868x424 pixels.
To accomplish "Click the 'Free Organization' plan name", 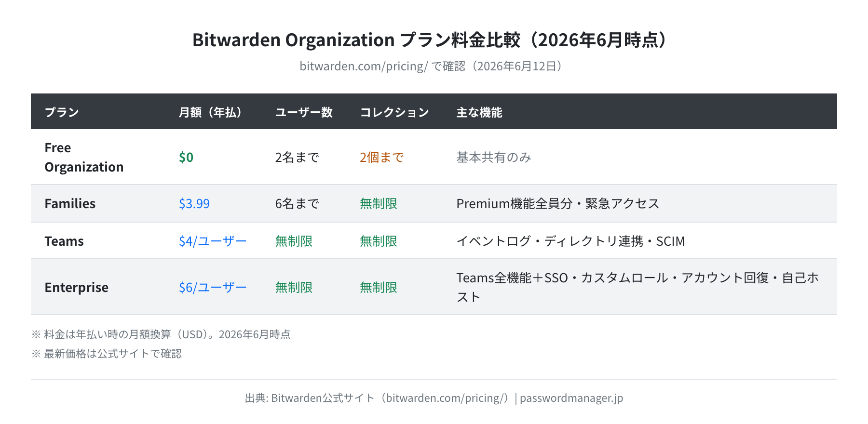I will (84, 157).
